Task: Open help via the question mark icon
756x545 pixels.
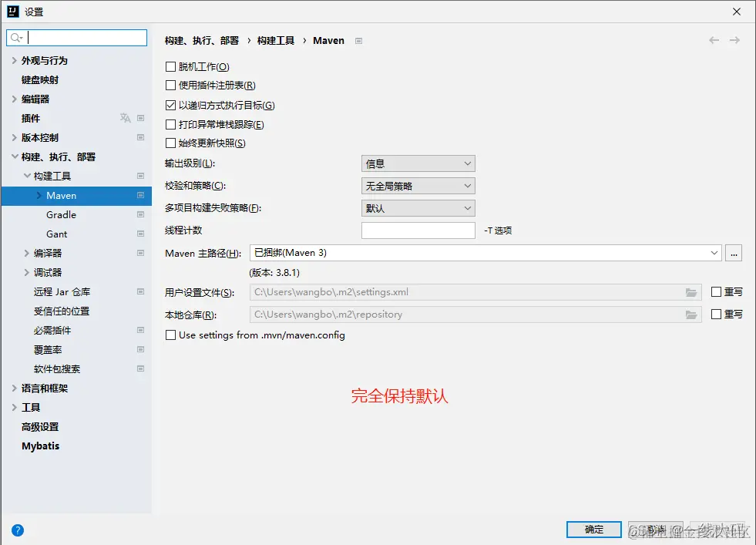Action: click(x=18, y=530)
